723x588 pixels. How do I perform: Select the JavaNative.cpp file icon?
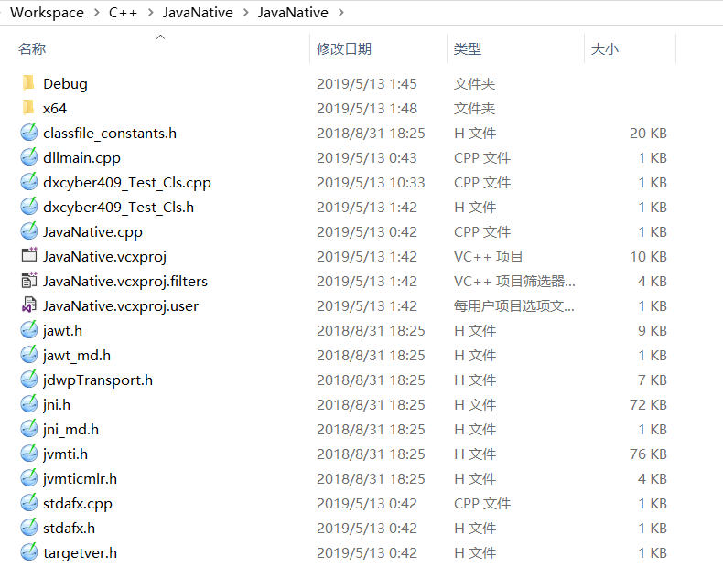[x=29, y=231]
